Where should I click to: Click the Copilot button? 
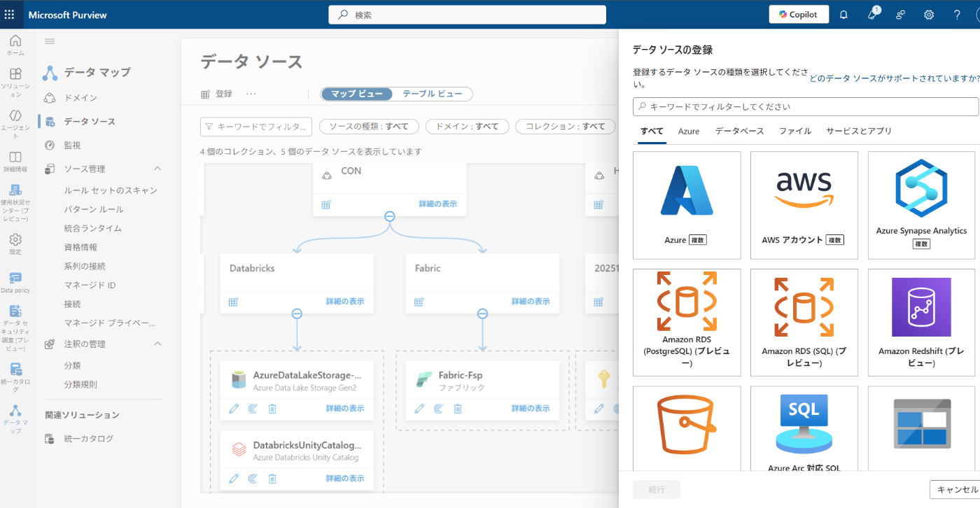point(799,14)
